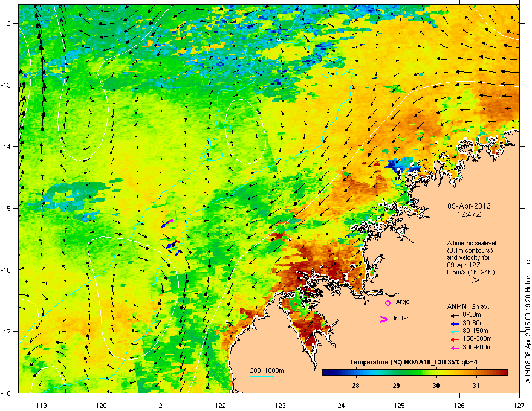
Task: Click latitude axis label -17
Action: point(7,331)
